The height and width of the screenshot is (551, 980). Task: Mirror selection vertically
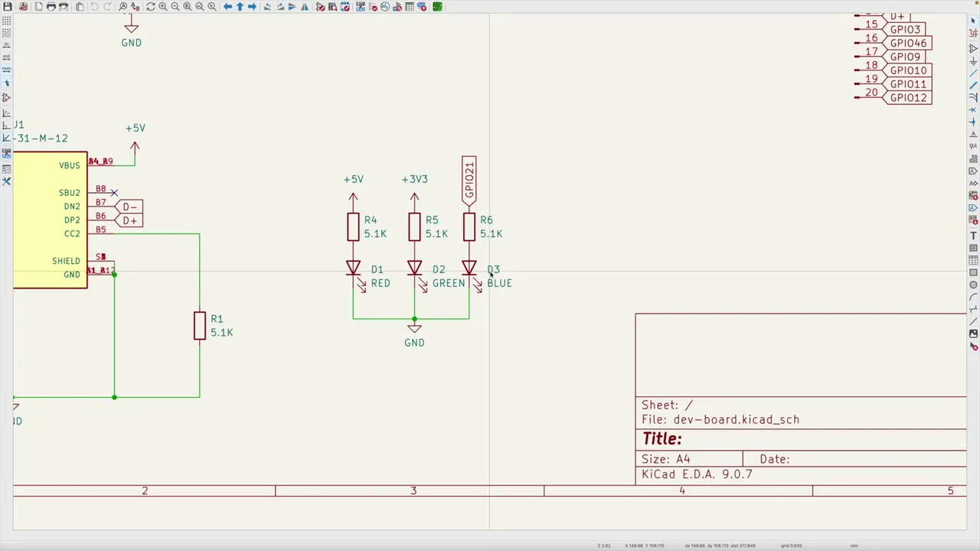(292, 7)
